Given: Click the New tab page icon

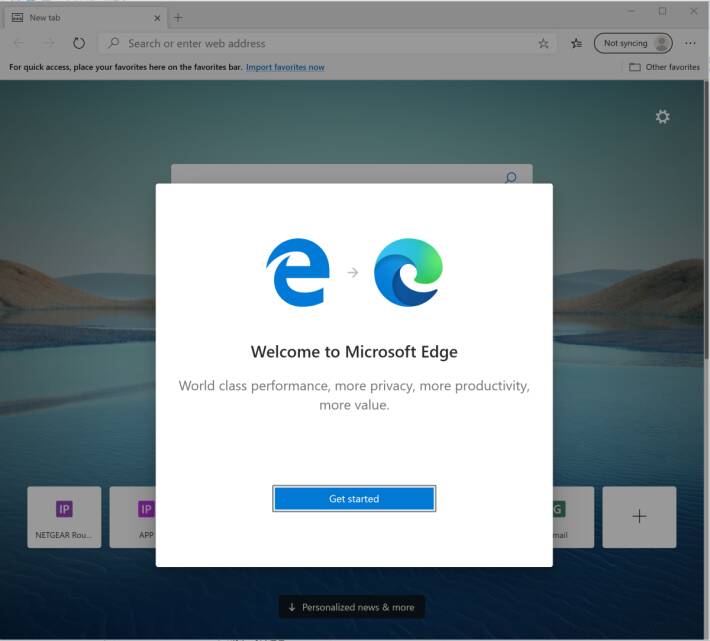Looking at the screenshot, I should click(17, 18).
